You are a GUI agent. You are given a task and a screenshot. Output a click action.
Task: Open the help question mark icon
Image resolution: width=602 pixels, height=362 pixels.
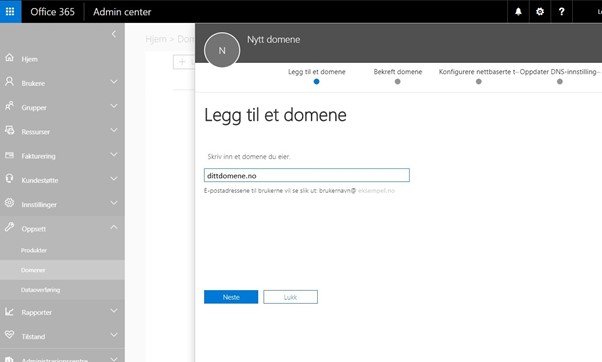pos(561,12)
